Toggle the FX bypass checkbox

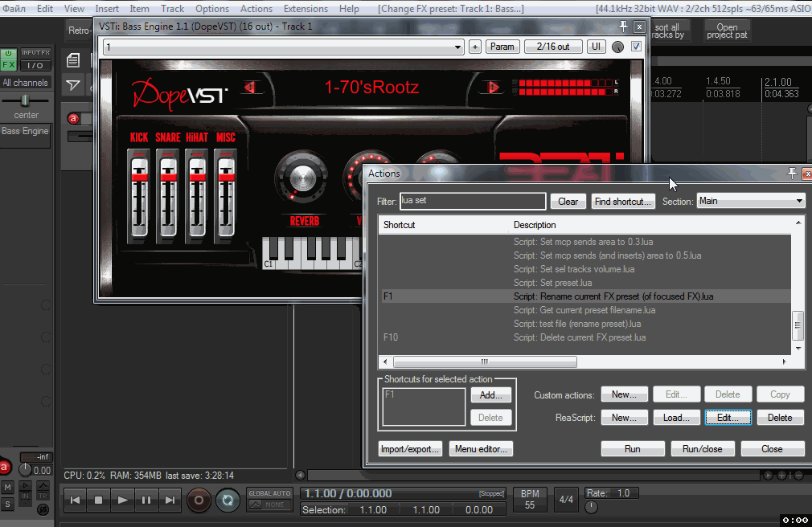point(636,47)
